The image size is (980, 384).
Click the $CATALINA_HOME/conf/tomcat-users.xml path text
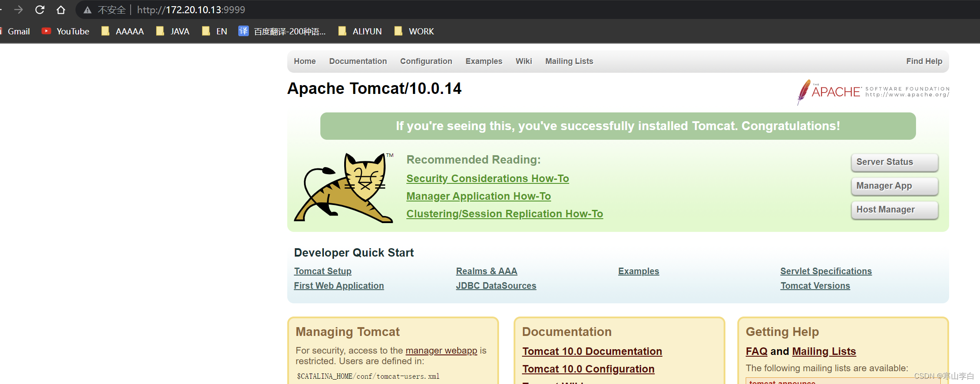[368, 376]
